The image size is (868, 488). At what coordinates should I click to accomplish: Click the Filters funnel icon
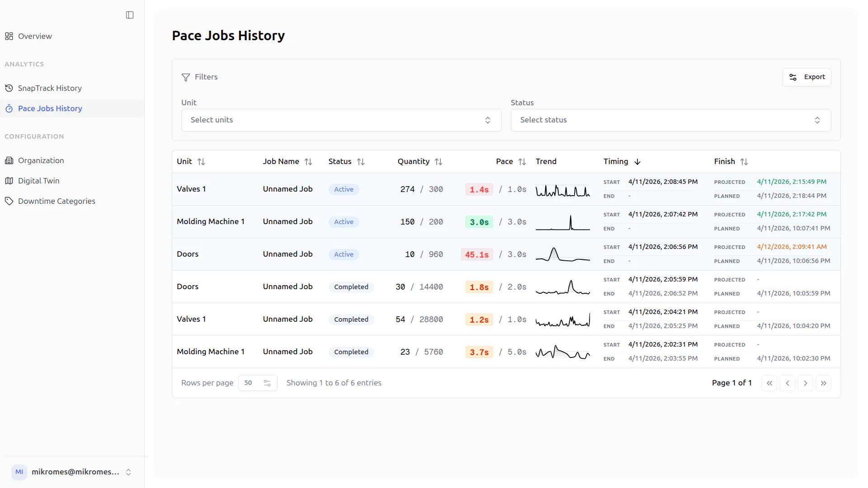coord(186,77)
